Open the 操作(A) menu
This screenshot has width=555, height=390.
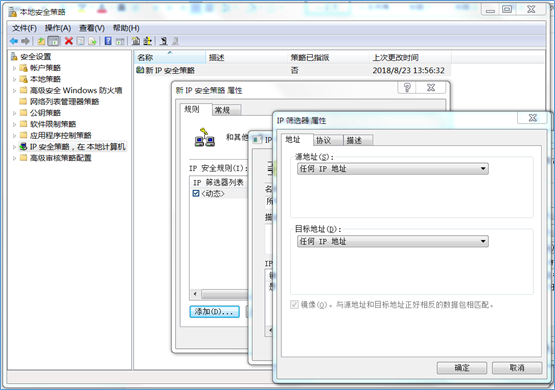[58, 28]
